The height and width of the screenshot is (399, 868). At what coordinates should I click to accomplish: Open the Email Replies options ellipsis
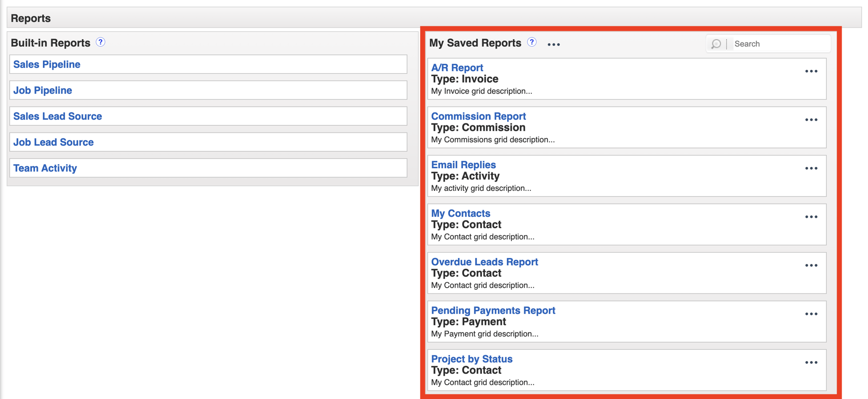click(811, 168)
